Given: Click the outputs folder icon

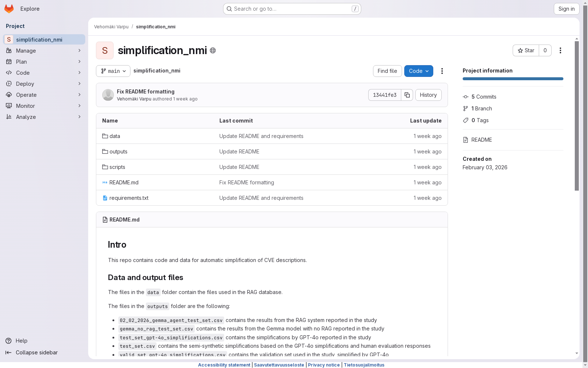Looking at the screenshot, I should [105, 152].
